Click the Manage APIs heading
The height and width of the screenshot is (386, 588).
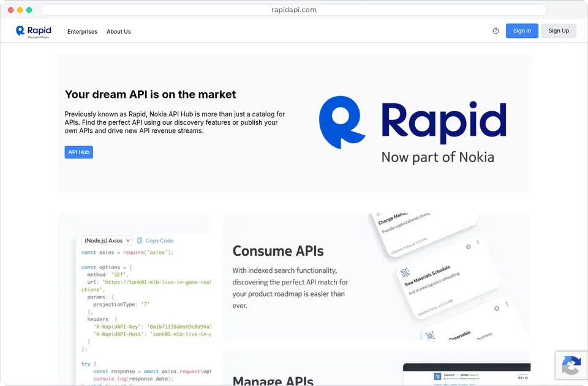click(x=273, y=380)
